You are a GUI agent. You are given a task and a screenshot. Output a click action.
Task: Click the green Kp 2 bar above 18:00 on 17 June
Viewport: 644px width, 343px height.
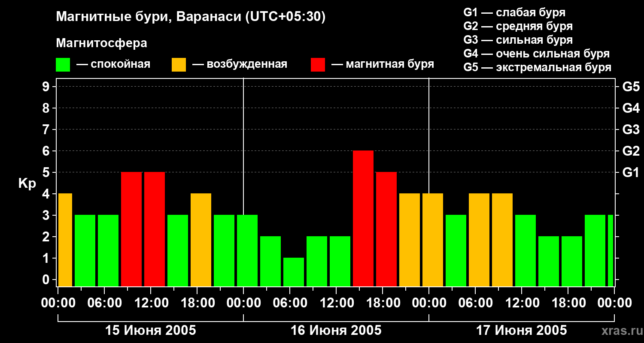[x=572, y=261]
